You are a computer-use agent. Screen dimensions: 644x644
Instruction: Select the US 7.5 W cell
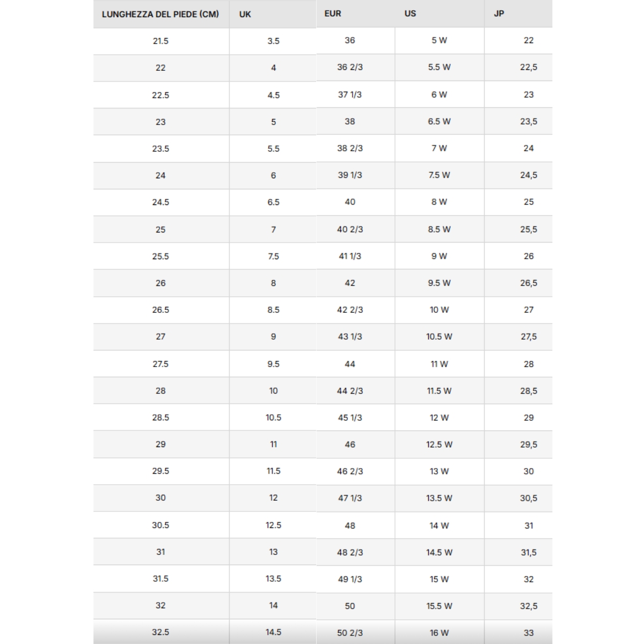point(439,175)
